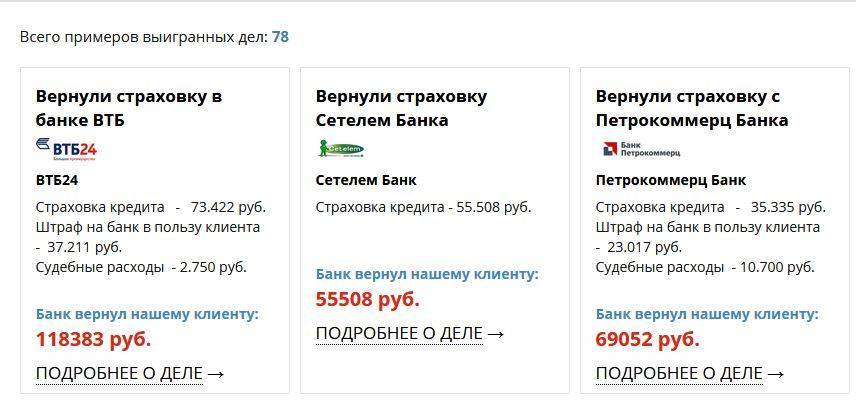The width and height of the screenshot is (856, 404).
Task: Click the red 118383 руб. amount
Action: coord(93,339)
